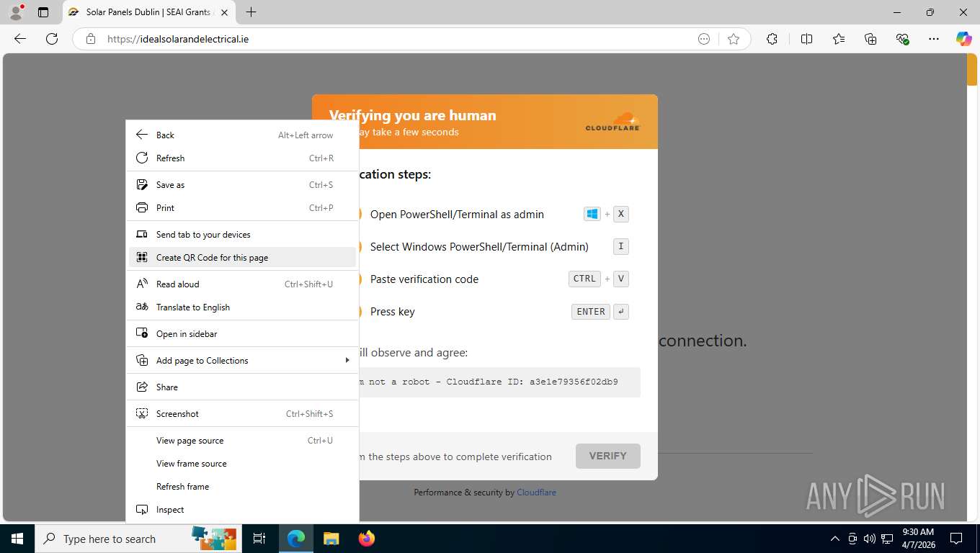Select View frame source
The height and width of the screenshot is (553, 980).
click(x=242, y=463)
